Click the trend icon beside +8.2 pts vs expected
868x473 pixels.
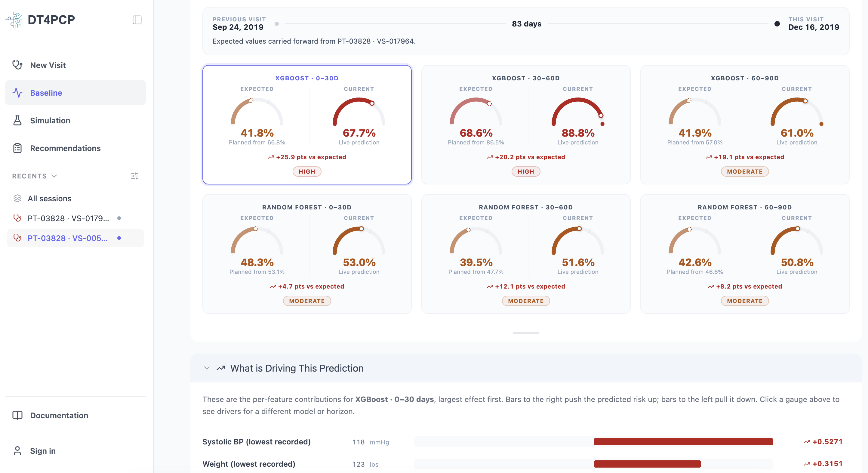(711, 286)
